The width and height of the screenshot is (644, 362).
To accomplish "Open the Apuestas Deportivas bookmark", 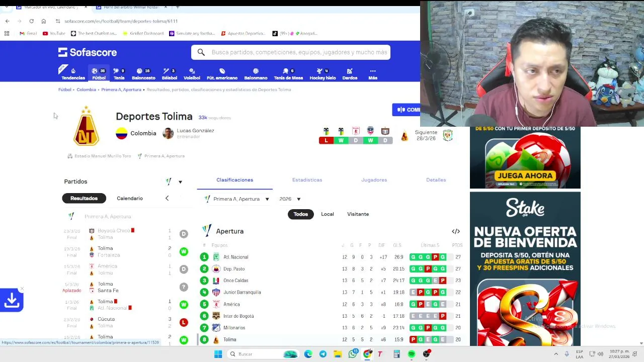I will pos(243,33).
